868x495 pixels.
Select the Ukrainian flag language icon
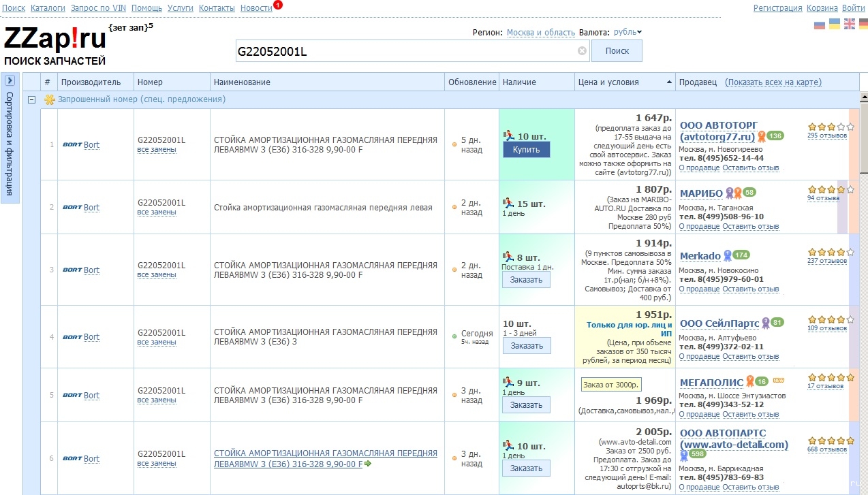[834, 24]
